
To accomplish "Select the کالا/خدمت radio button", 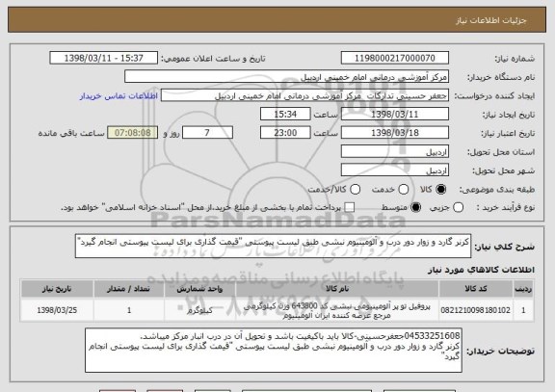I will point(355,190).
